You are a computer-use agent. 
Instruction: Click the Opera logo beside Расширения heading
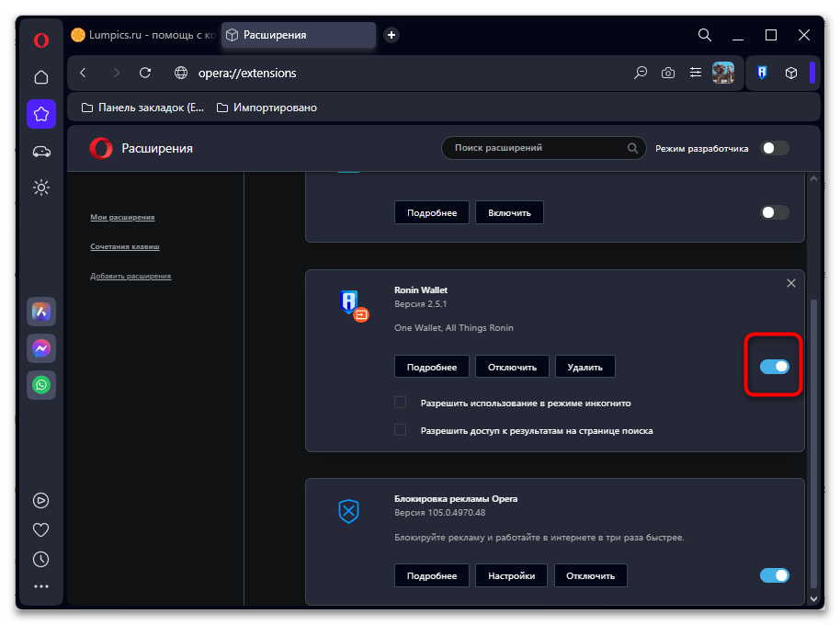coord(101,148)
